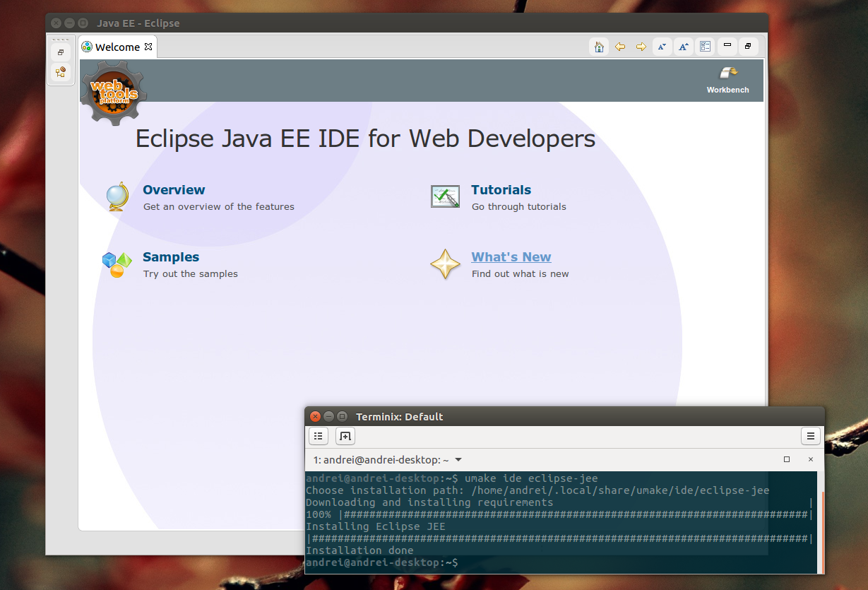This screenshot has height=590, width=868.
Task: Maximize the Eclipse window
Action: [x=83, y=23]
